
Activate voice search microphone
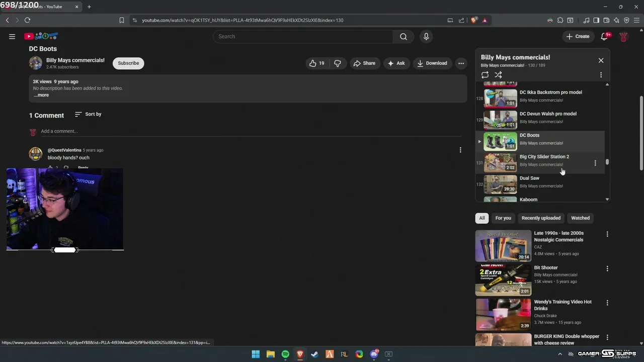426,36
